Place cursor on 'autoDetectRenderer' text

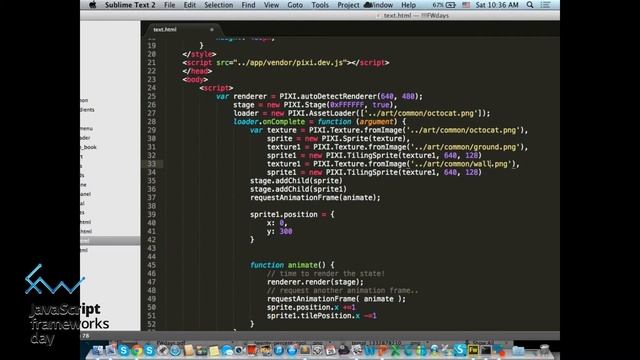[x=340, y=96]
